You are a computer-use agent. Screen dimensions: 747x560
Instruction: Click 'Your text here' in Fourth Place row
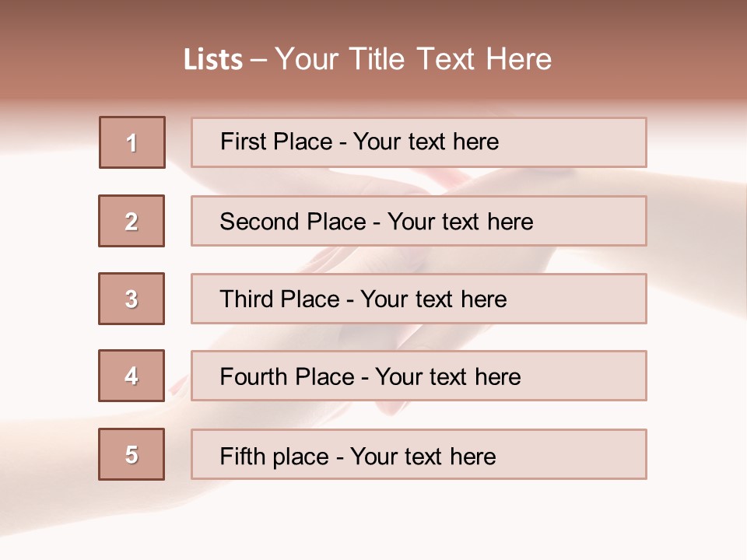(447, 377)
